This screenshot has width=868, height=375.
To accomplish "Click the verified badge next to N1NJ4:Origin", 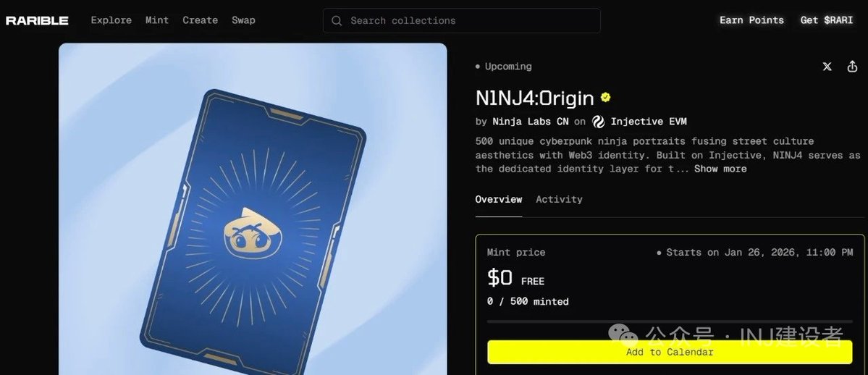I will [606, 98].
